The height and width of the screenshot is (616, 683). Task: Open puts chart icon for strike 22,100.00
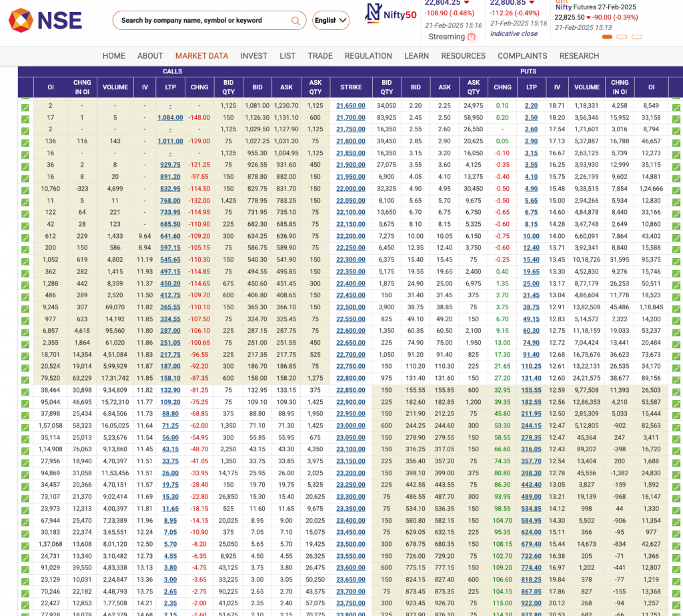click(x=676, y=214)
